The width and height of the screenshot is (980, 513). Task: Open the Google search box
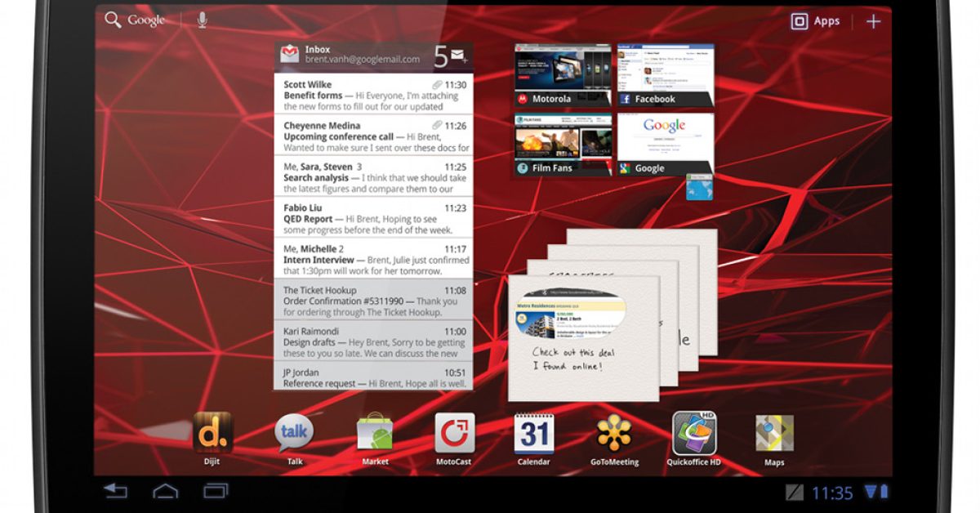click(x=136, y=20)
